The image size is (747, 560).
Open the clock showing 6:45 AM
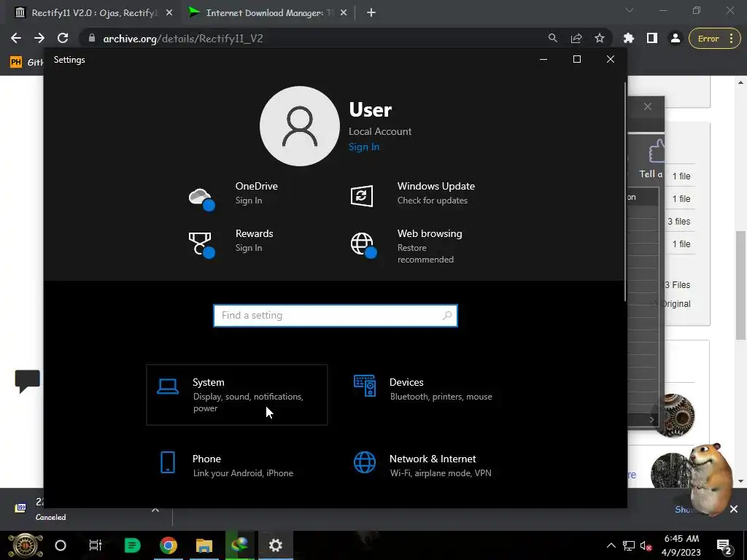point(681,545)
